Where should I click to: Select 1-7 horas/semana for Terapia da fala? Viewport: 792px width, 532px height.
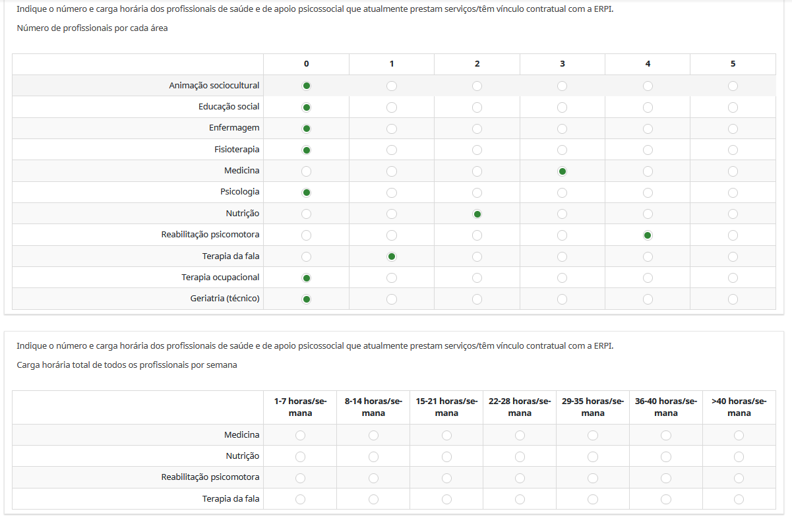[300, 499]
